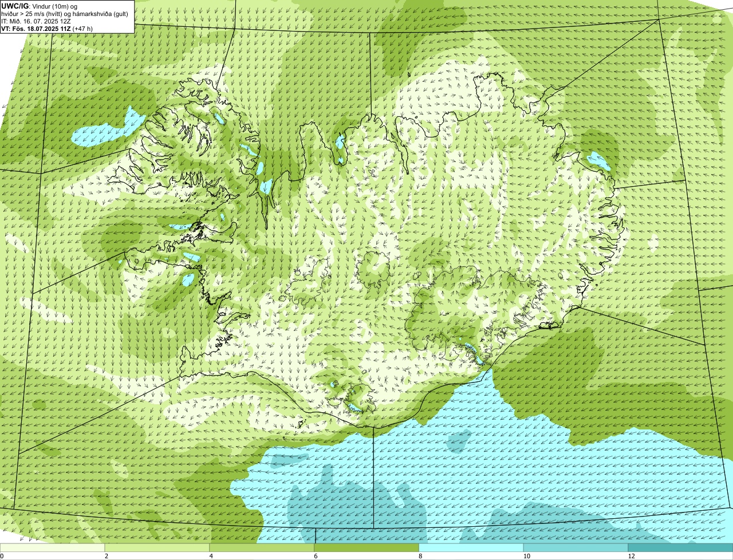This screenshot has height=560, width=733.
Task: Click the 8–10 m/s light cyan legend swatch
Action: pyautogui.click(x=471, y=547)
